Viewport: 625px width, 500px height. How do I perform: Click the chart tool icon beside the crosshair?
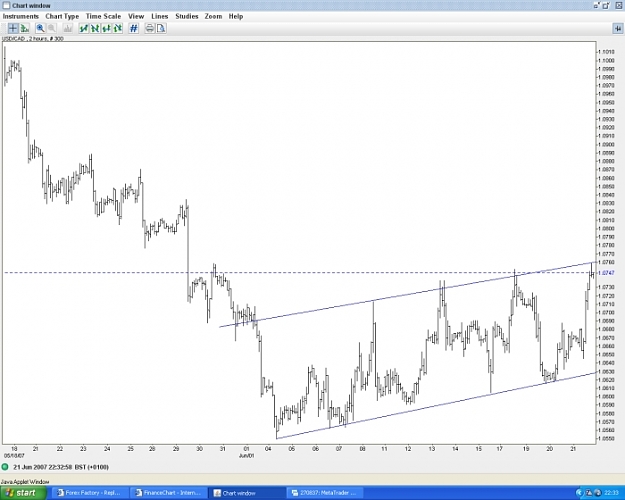(x=25, y=28)
